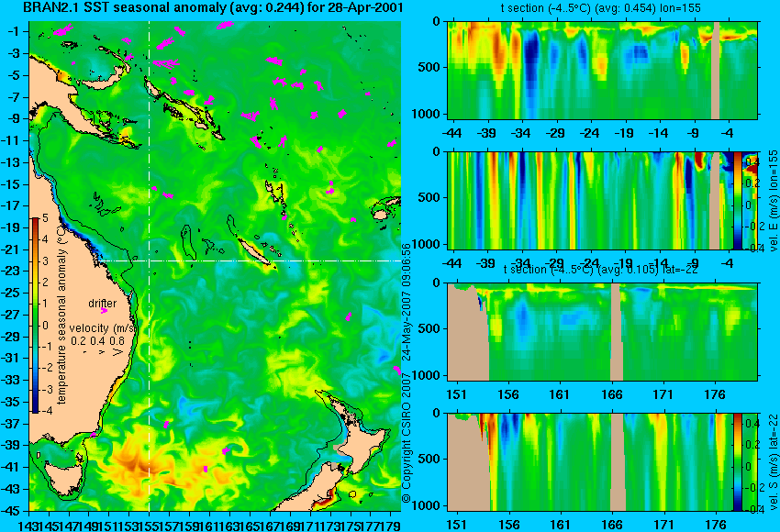
Task: Click the 'vel. S (m/s) lat=-22' vertical label
Action: pos(773,462)
